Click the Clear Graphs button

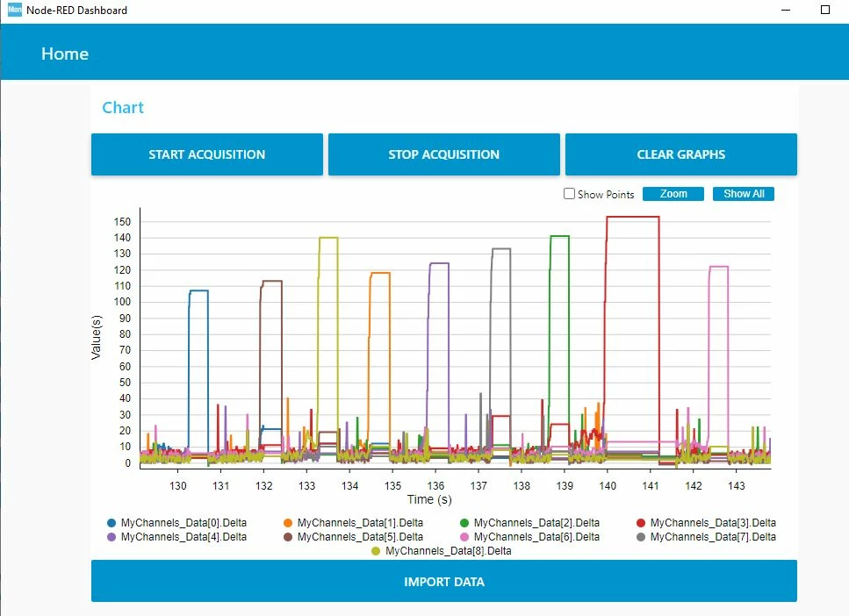tap(681, 154)
